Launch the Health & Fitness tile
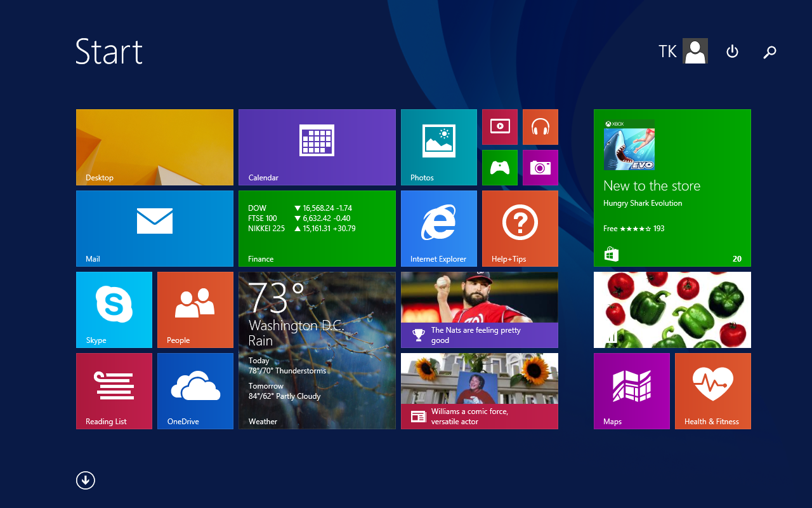 [713, 391]
